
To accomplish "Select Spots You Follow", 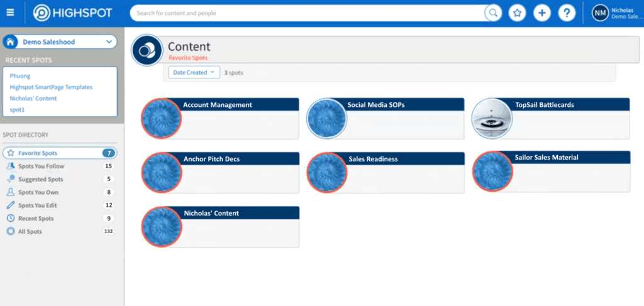I will [41, 166].
